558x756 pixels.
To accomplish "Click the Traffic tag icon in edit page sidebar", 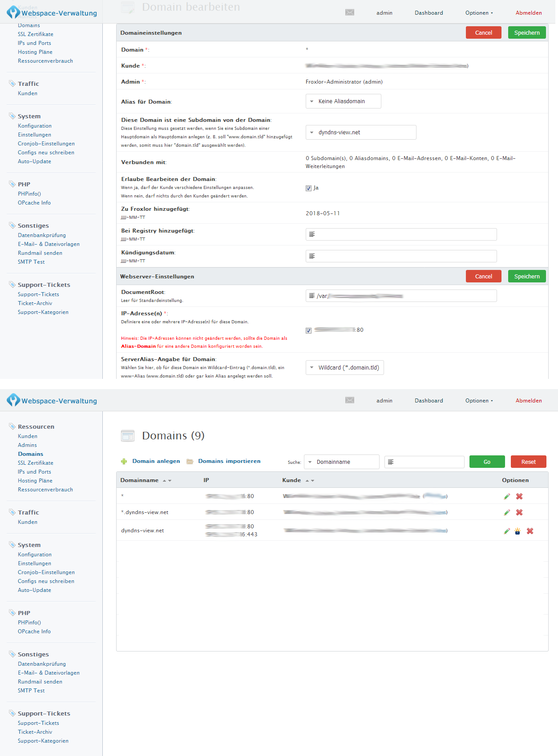I will click(12, 84).
